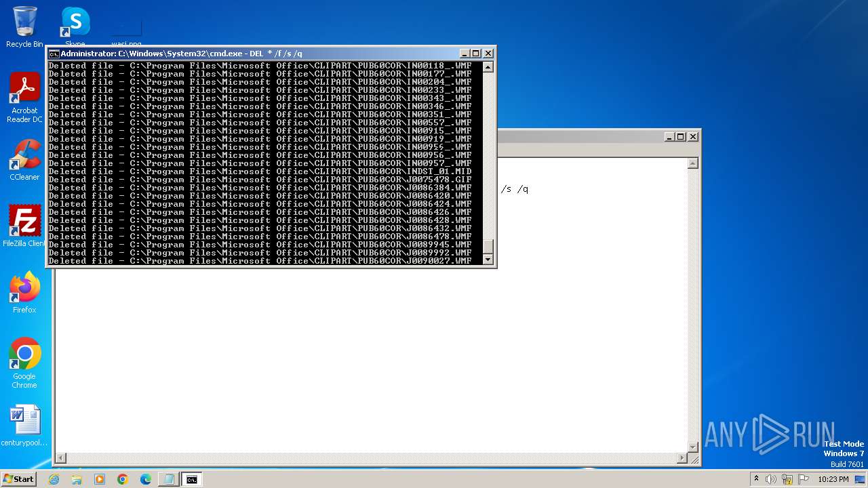Minimize the cmd.exe window
This screenshot has height=488, width=868.
pos(465,54)
